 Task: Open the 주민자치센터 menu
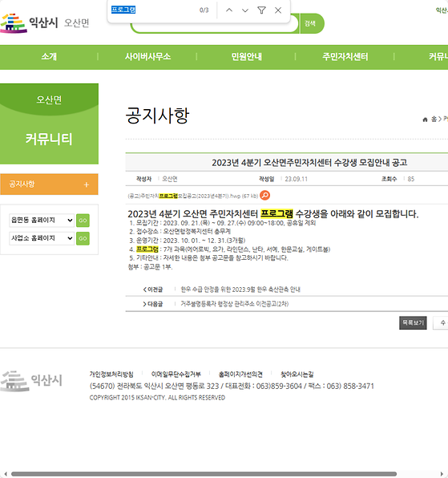(x=345, y=57)
